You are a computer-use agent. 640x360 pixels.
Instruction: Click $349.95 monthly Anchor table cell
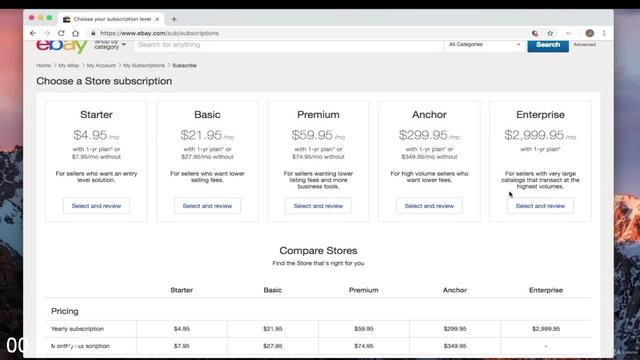(x=455, y=346)
